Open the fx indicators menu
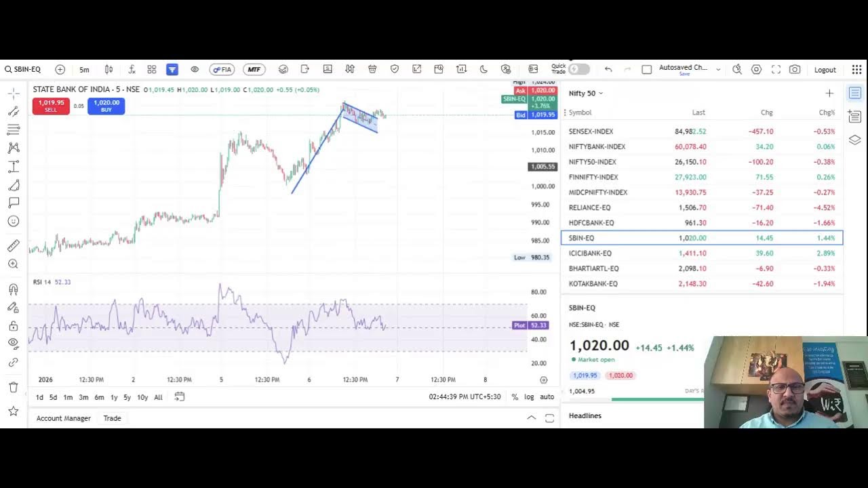 pyautogui.click(x=132, y=69)
